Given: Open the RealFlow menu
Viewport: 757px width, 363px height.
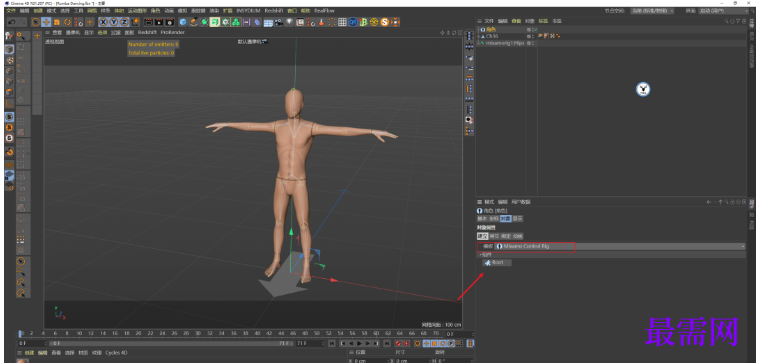Looking at the screenshot, I should (x=324, y=10).
